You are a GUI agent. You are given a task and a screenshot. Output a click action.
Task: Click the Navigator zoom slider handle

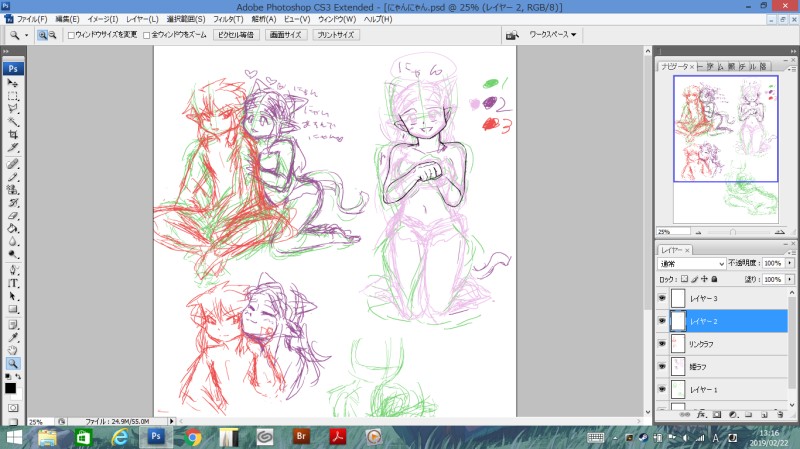(733, 232)
